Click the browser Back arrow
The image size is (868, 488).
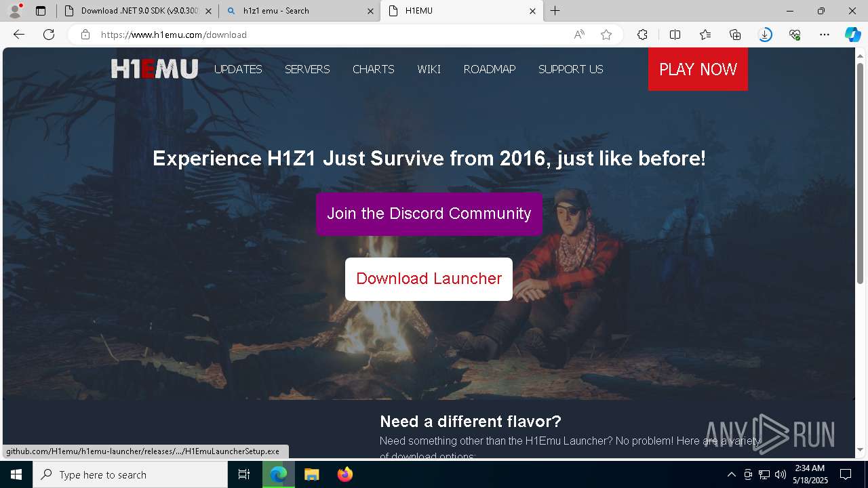pos(19,35)
